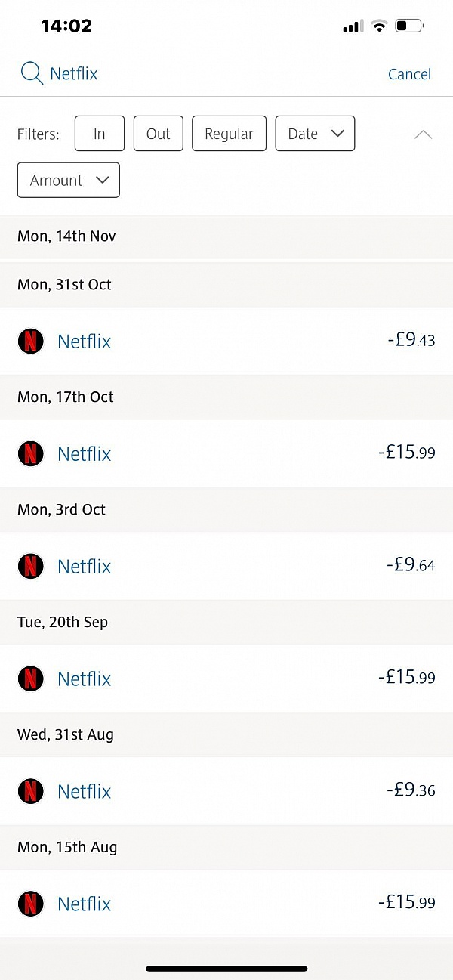453x980 pixels.
Task: Open the Netflix transaction for -£9.64
Action: pos(226,566)
